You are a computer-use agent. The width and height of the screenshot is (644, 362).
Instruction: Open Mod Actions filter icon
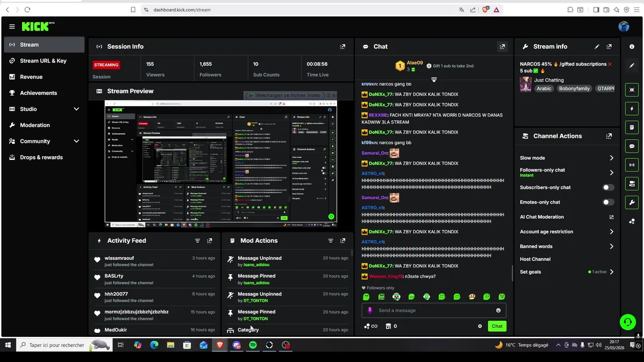point(331,241)
